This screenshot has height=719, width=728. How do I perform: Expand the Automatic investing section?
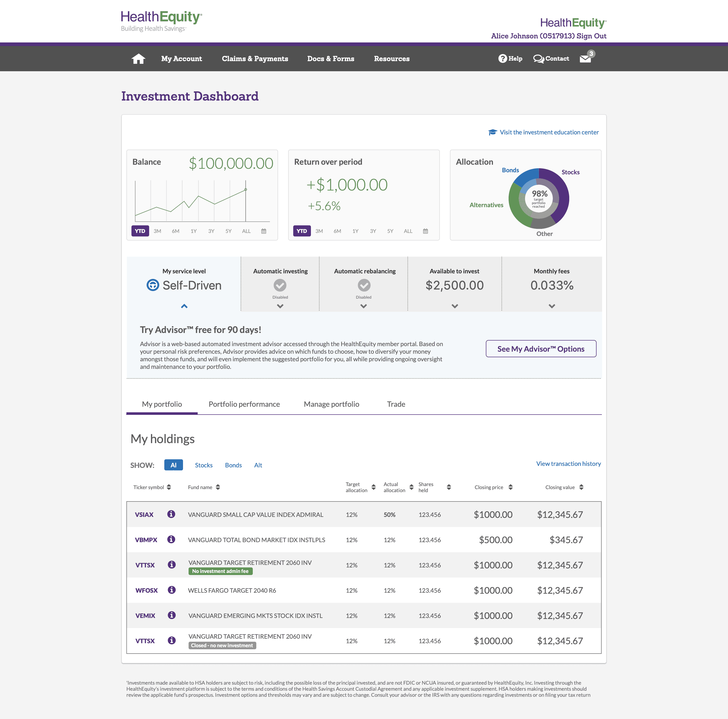point(280,306)
